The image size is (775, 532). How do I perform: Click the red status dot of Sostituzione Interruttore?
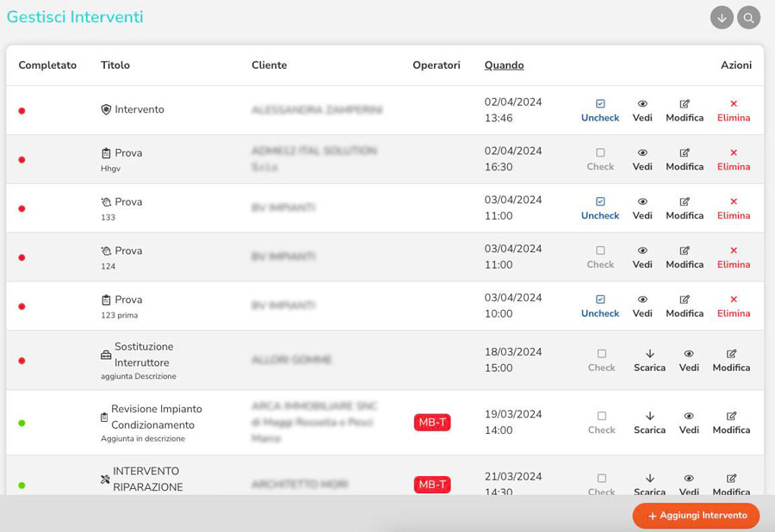click(x=22, y=361)
